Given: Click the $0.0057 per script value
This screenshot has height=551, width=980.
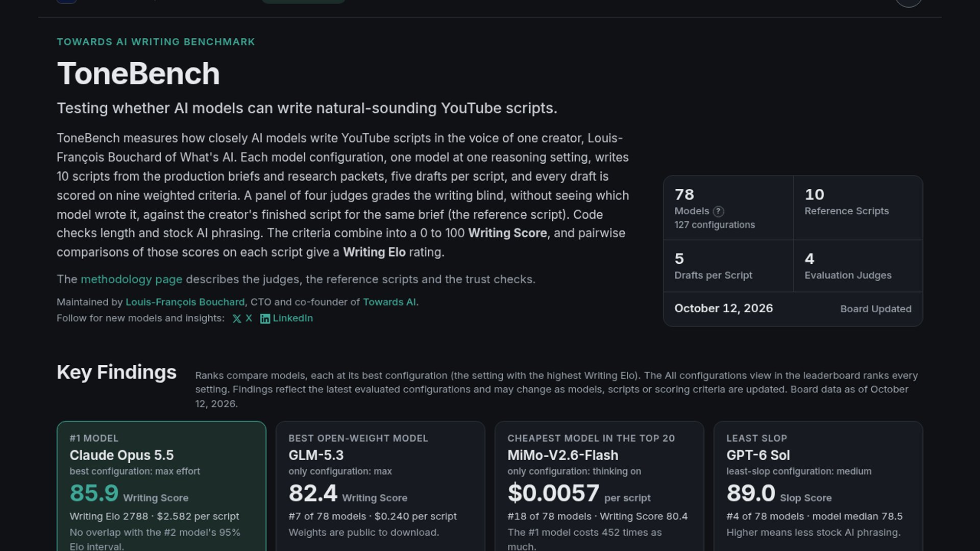Looking at the screenshot, I should (553, 493).
